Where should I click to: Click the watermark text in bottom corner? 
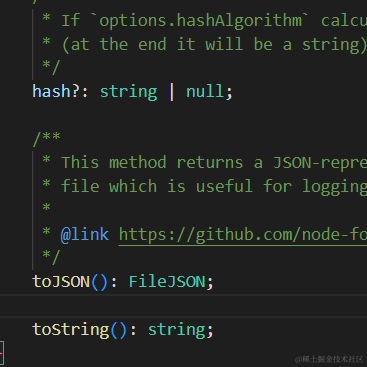pyautogui.click(x=329, y=359)
